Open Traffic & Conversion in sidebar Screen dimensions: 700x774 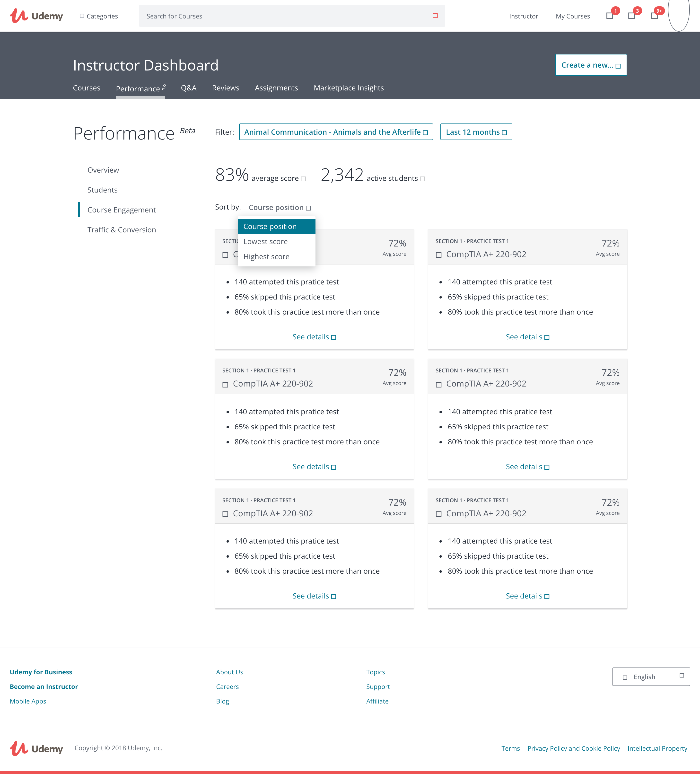pos(122,230)
